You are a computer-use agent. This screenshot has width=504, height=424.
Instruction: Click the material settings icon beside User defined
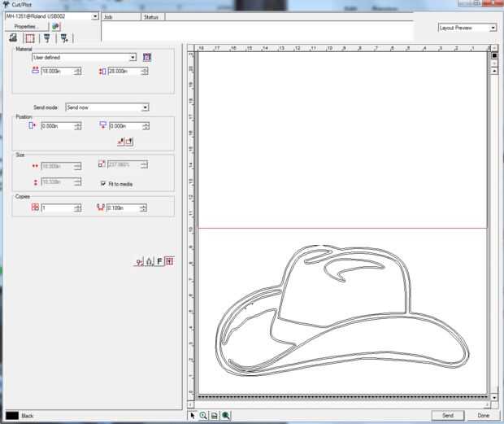tap(147, 58)
